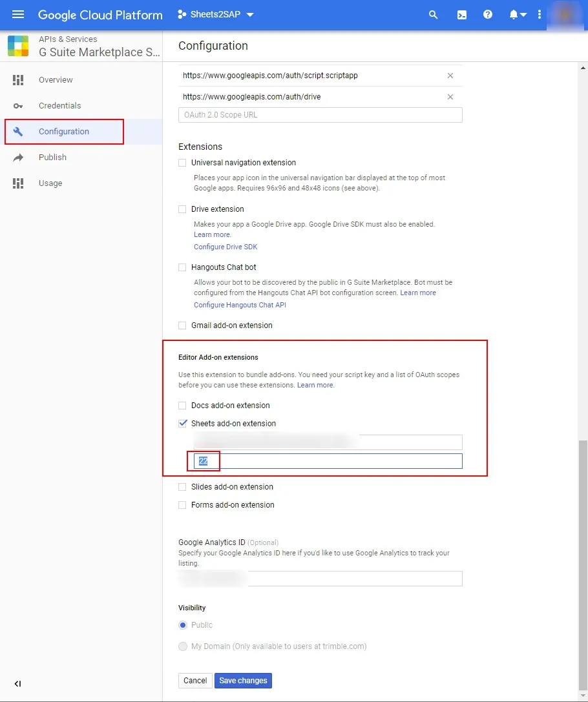Click the auth/drive scope URL text
Viewport: 588px width, 702px height.
(x=252, y=97)
